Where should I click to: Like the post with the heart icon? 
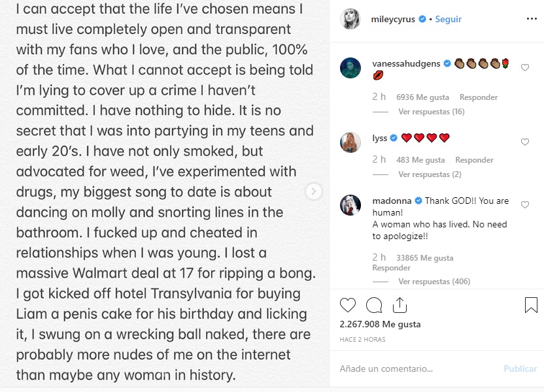(348, 304)
